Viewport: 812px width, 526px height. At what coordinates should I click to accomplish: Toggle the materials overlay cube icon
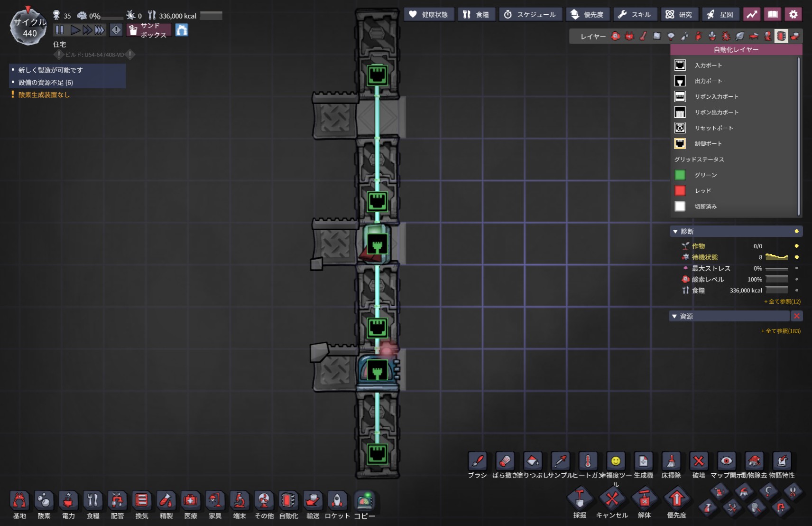tap(657, 36)
